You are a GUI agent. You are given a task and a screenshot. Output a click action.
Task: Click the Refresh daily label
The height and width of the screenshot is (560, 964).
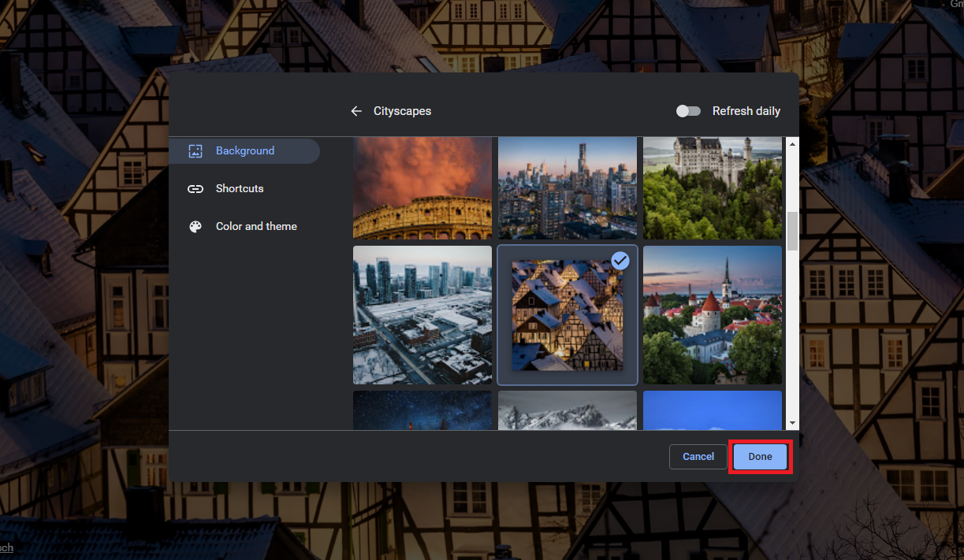(x=746, y=111)
